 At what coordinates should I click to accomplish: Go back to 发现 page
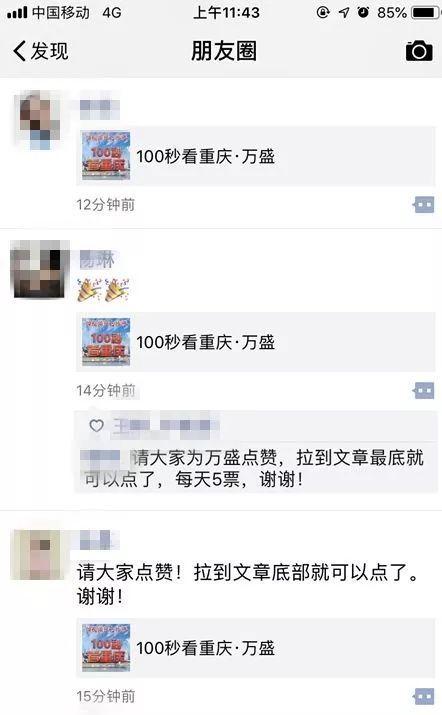pyautogui.click(x=40, y=51)
